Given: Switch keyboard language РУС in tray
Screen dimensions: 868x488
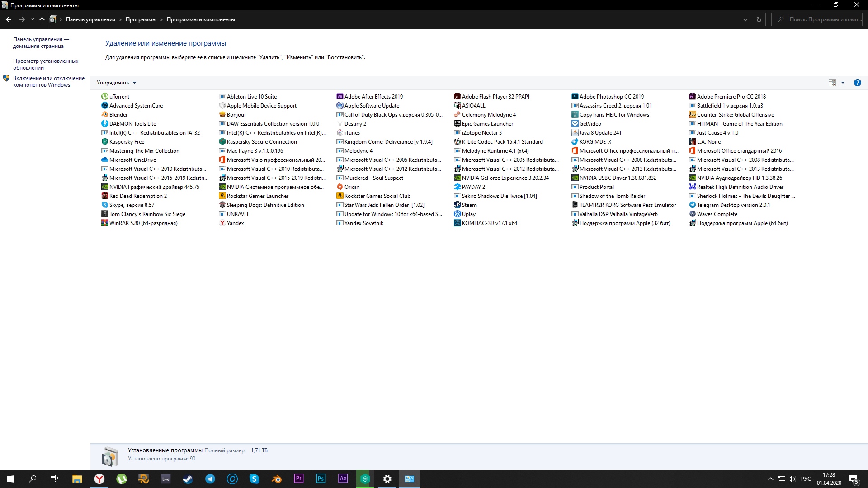Looking at the screenshot, I should (x=806, y=479).
